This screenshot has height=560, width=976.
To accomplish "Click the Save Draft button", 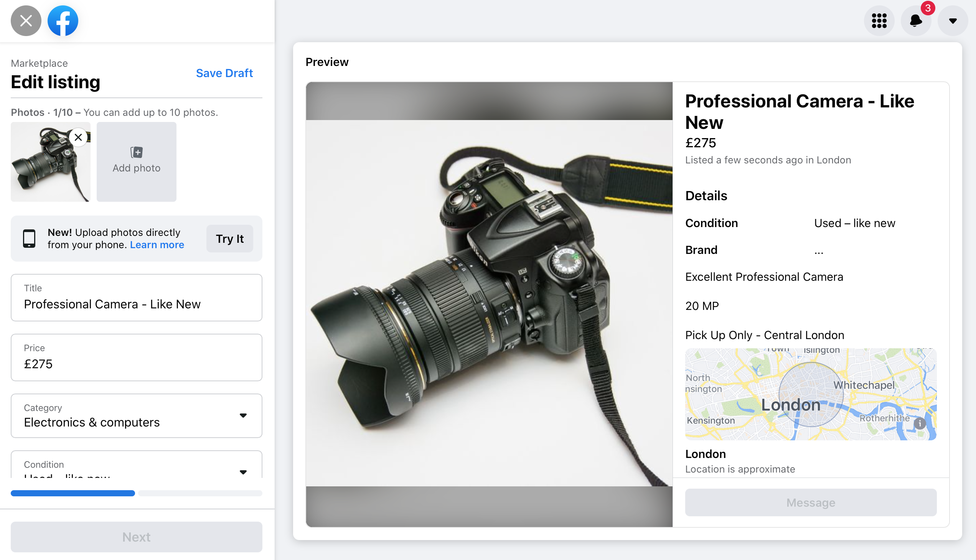I will [224, 72].
